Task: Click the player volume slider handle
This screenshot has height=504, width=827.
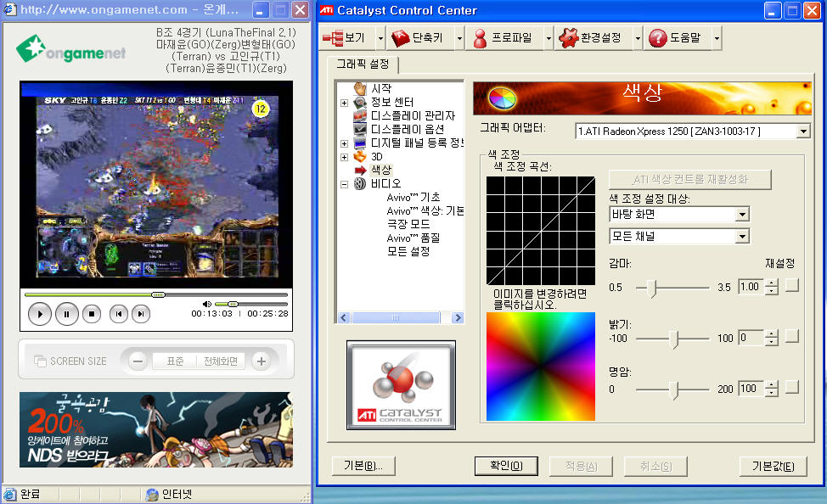Action: pos(233,305)
